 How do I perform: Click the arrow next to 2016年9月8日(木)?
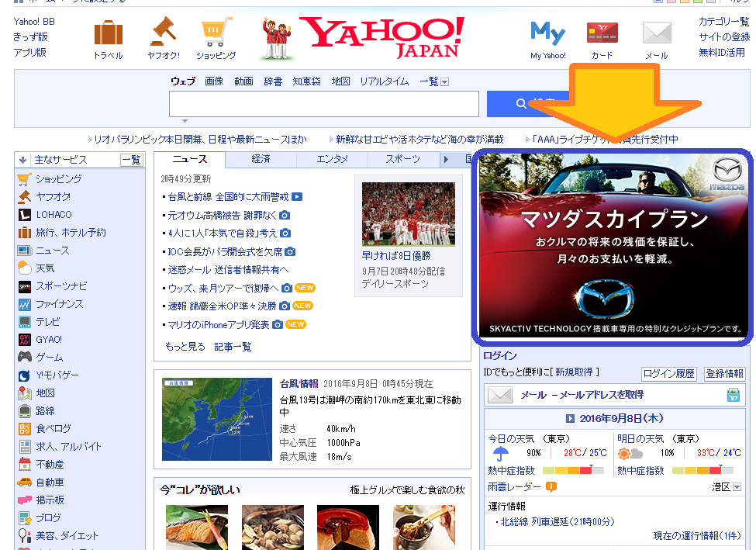coord(570,418)
